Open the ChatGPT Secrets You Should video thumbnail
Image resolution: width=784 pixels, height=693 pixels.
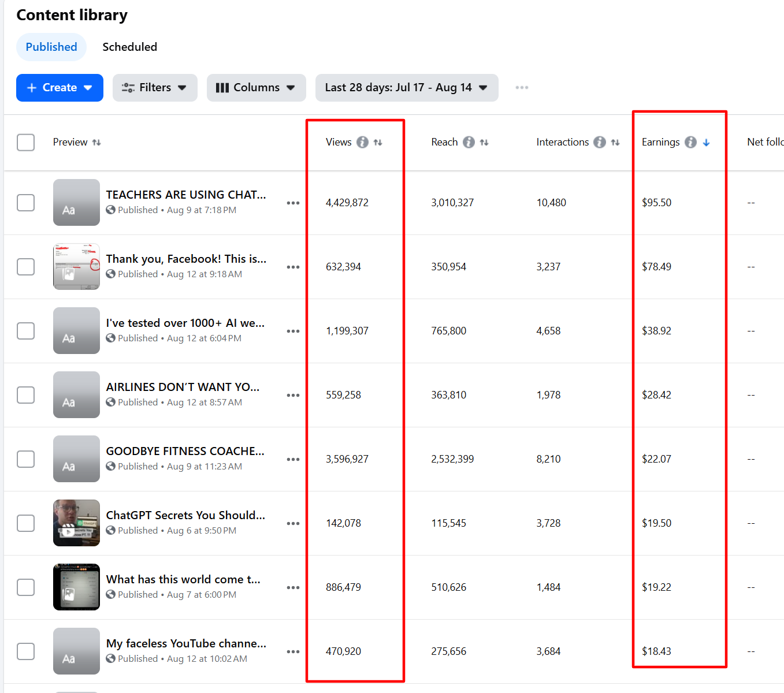click(76, 523)
